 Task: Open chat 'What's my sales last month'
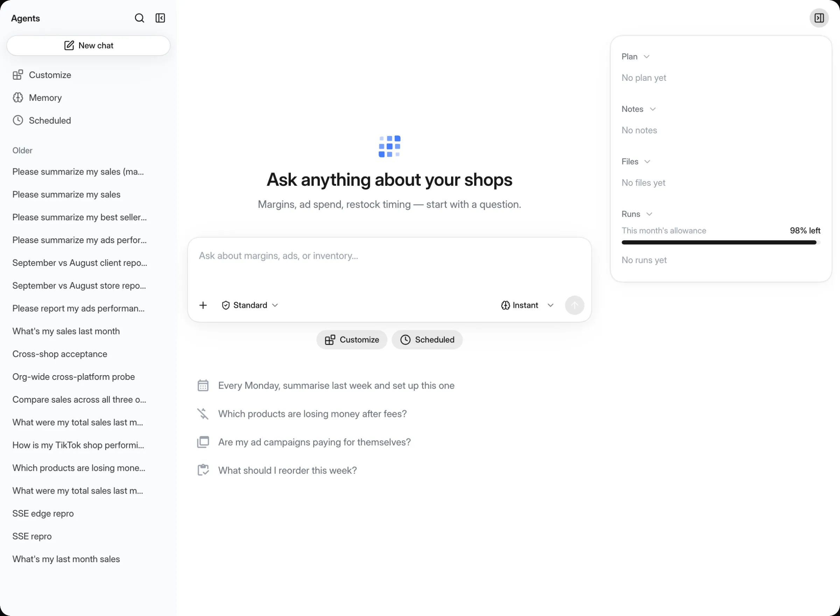89,332
